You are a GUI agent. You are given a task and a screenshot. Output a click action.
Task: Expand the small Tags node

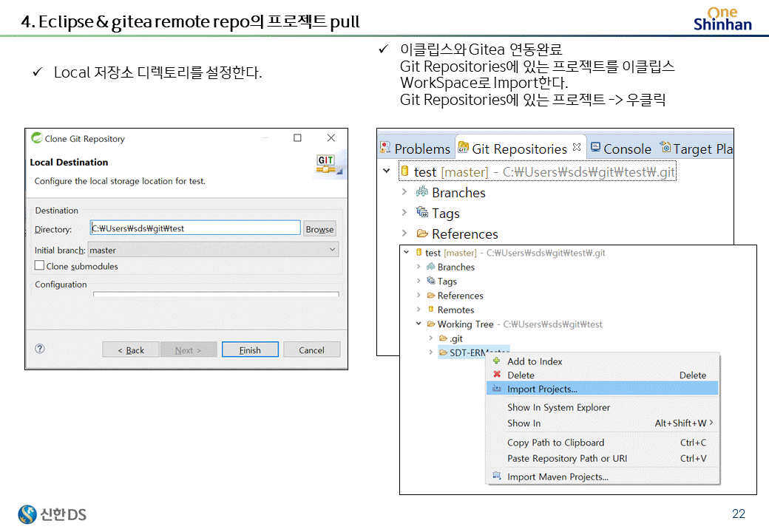pyautogui.click(x=419, y=281)
